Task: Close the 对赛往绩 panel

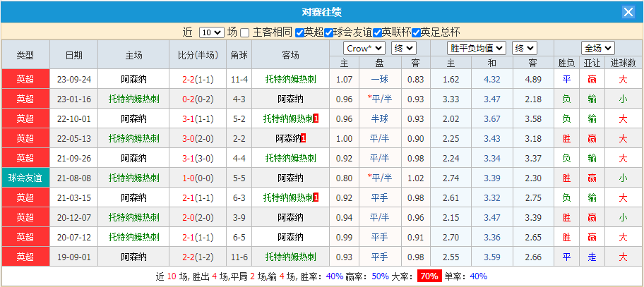Action: point(628,12)
